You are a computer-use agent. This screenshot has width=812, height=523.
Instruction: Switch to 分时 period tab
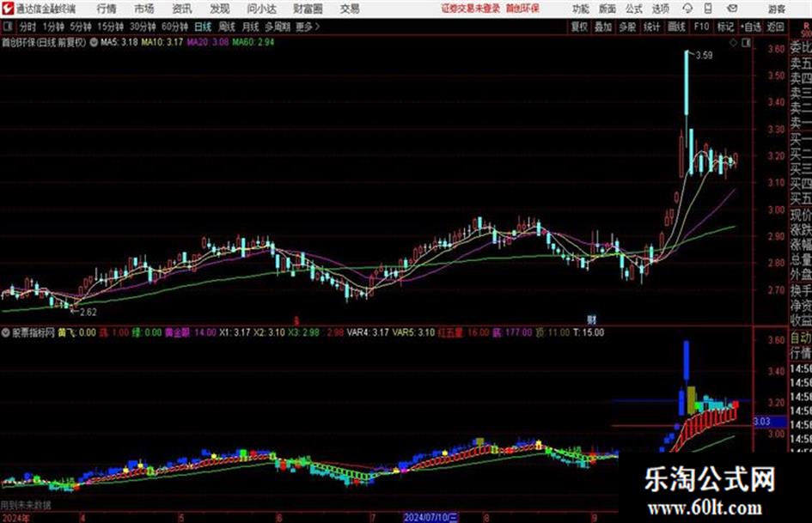27,27
